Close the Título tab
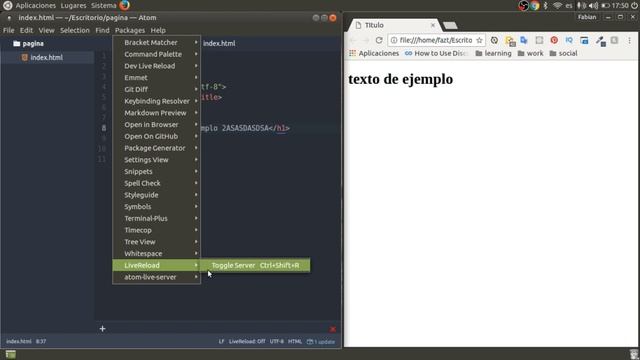The width and height of the screenshot is (640, 360). coord(433,25)
